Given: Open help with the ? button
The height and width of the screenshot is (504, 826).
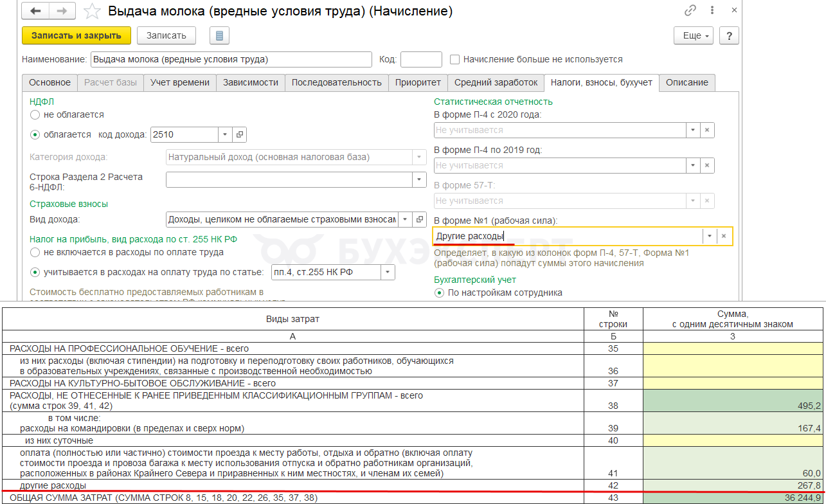Looking at the screenshot, I should pyautogui.click(x=729, y=35).
